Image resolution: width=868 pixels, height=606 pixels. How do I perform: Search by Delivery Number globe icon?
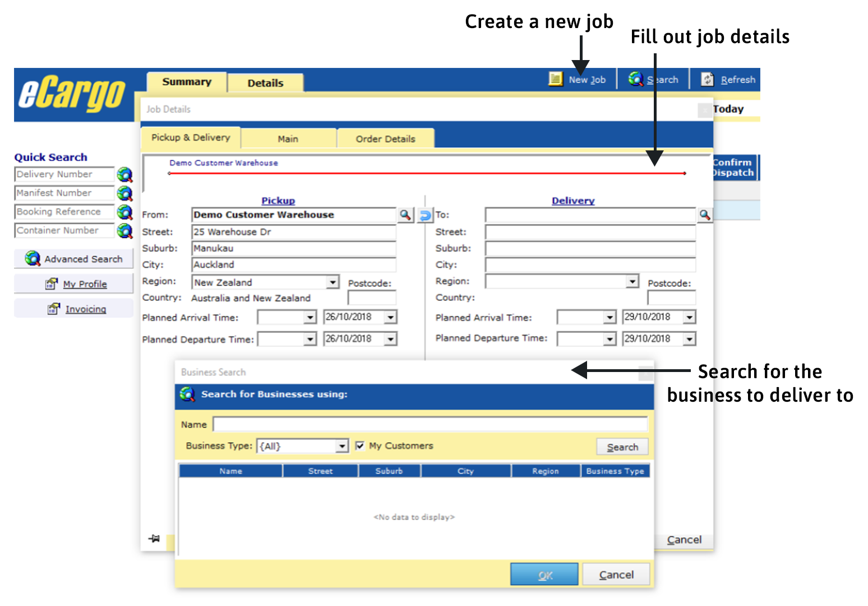pyautogui.click(x=124, y=175)
